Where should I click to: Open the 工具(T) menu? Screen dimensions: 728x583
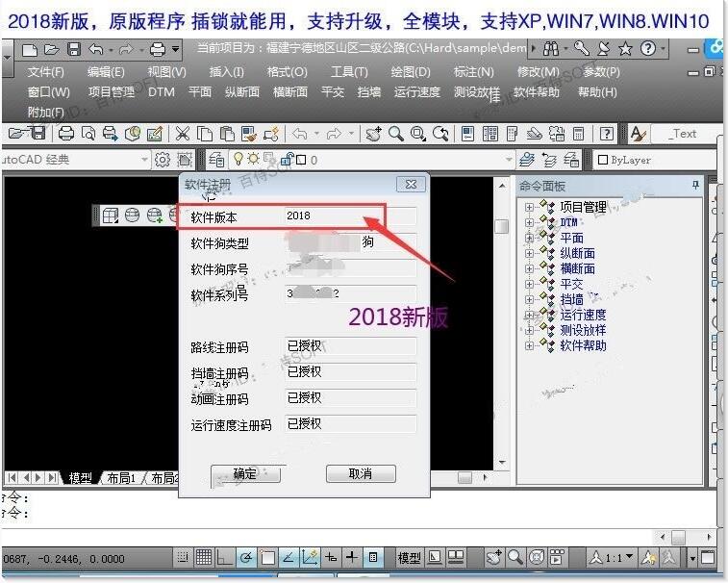pyautogui.click(x=349, y=72)
